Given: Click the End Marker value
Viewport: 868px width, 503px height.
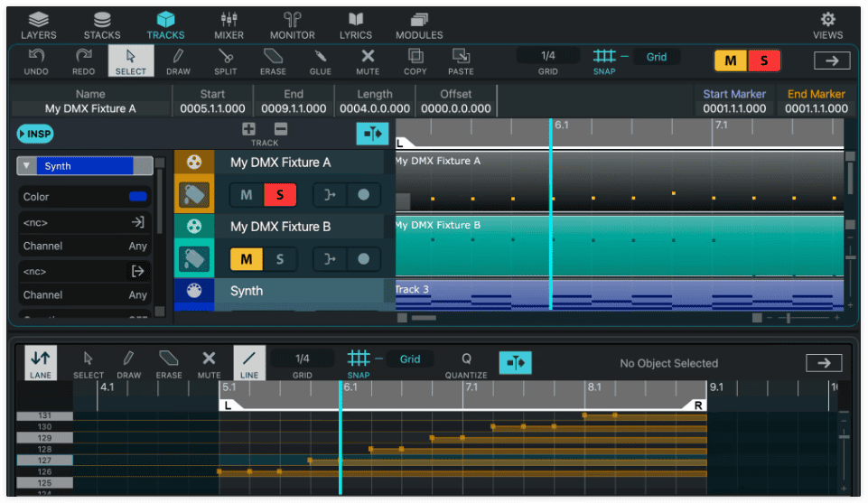Looking at the screenshot, I should pos(816,108).
